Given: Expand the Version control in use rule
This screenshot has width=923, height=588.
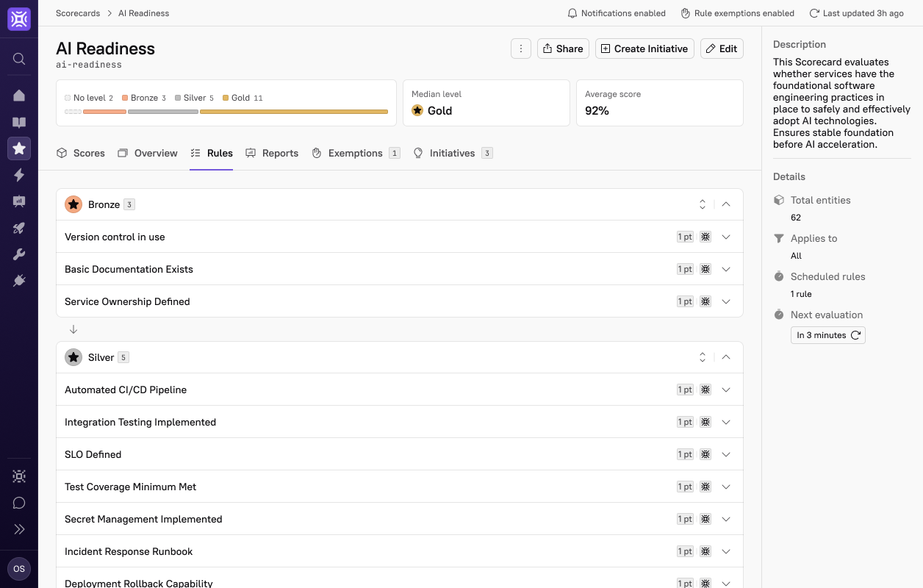Looking at the screenshot, I should [726, 237].
